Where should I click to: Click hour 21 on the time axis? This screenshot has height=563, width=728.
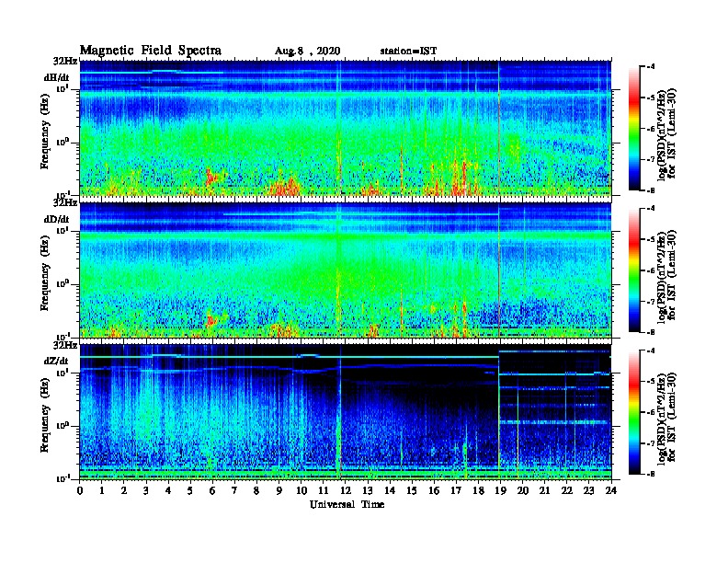(544, 491)
